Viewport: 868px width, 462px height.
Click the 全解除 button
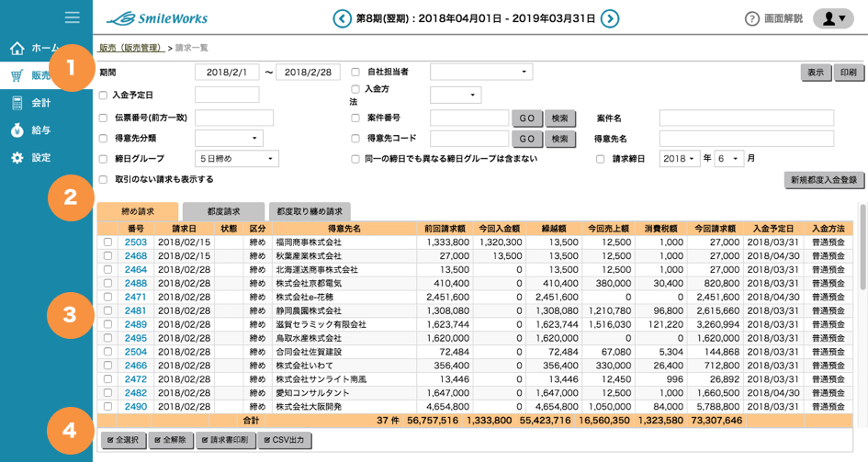171,441
